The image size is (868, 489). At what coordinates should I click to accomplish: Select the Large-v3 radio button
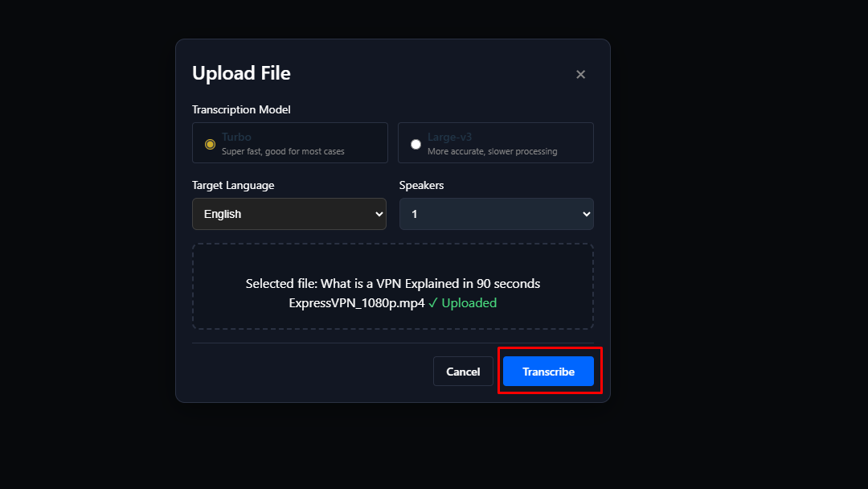pyautogui.click(x=416, y=144)
